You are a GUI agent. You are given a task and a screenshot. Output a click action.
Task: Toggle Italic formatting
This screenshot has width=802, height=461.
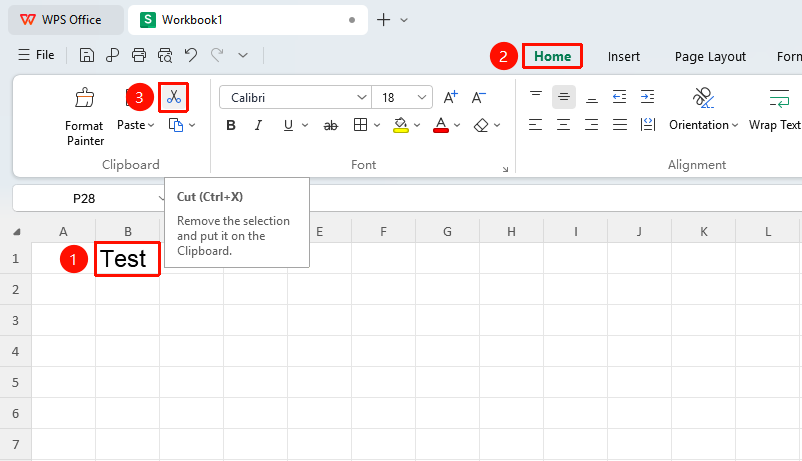258,125
